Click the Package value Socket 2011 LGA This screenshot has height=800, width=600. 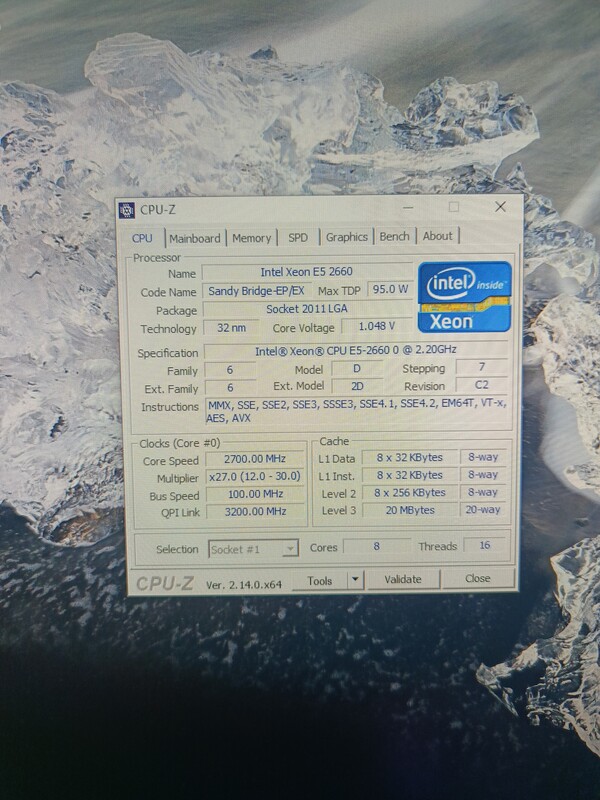click(307, 309)
